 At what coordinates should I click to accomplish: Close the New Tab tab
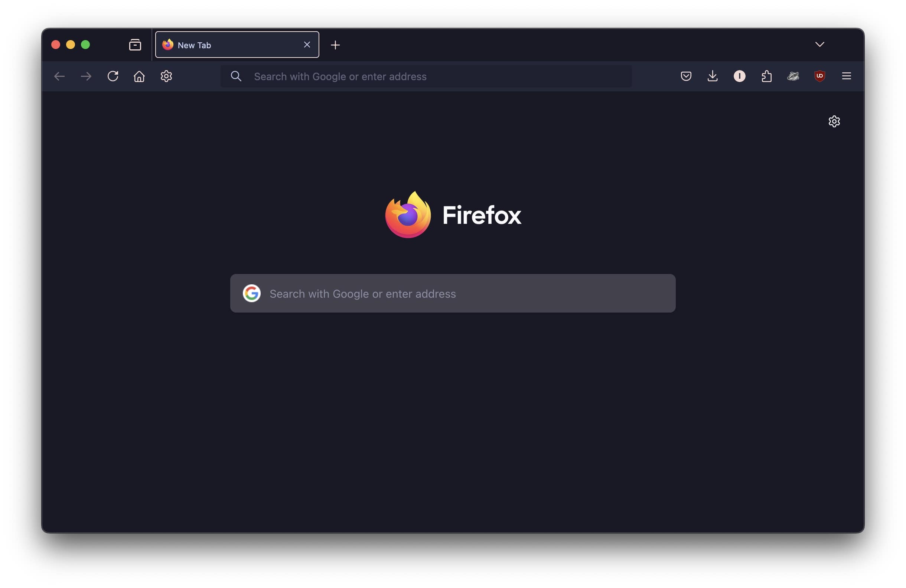coord(307,45)
